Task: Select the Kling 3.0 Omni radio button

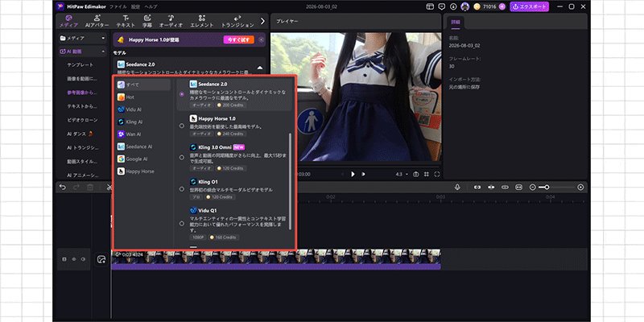Action: coord(182,157)
